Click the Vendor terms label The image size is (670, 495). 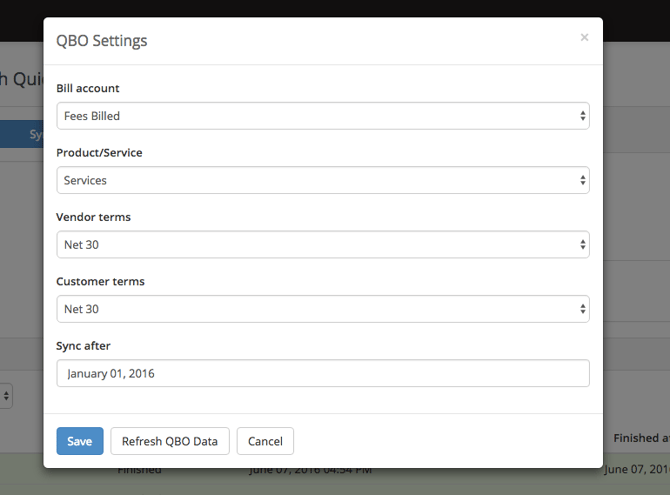[93, 217]
